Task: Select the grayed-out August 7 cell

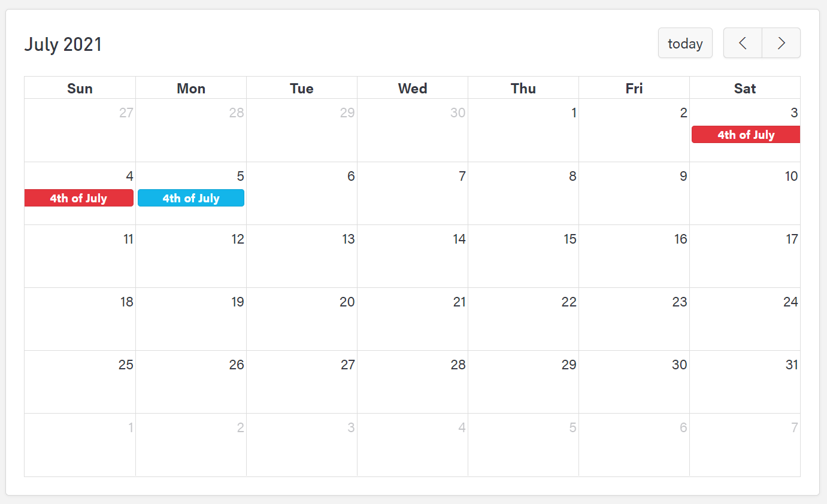Action: [745, 449]
